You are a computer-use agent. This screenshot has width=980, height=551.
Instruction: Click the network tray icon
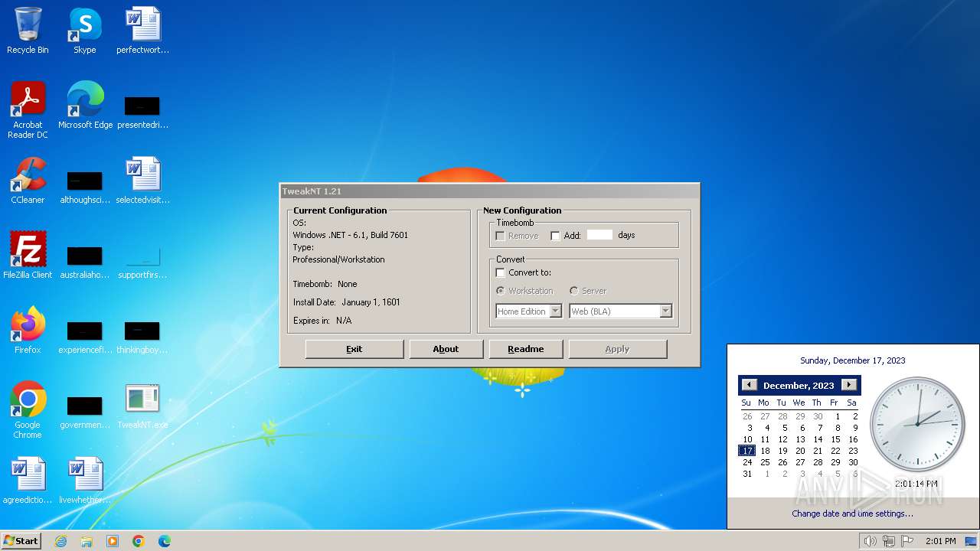click(x=889, y=541)
